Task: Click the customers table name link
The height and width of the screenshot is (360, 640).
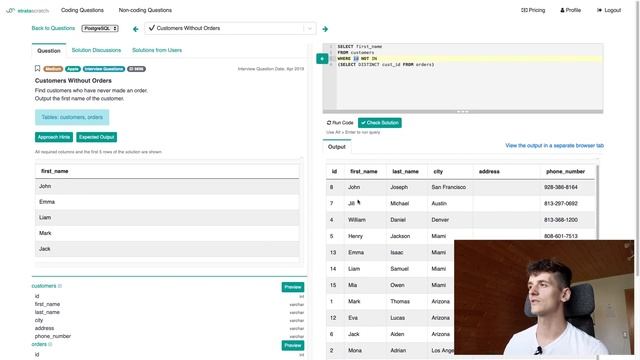Action: tap(44, 286)
